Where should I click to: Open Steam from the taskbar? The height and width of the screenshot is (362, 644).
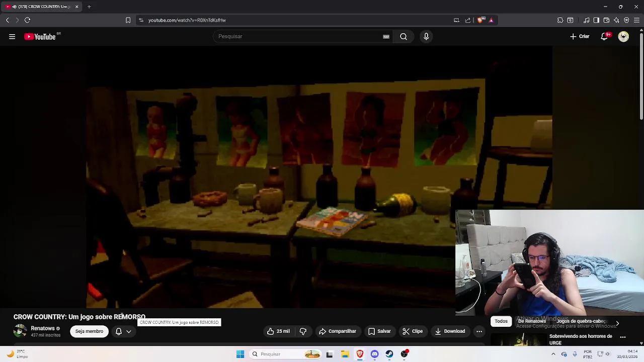click(389, 354)
